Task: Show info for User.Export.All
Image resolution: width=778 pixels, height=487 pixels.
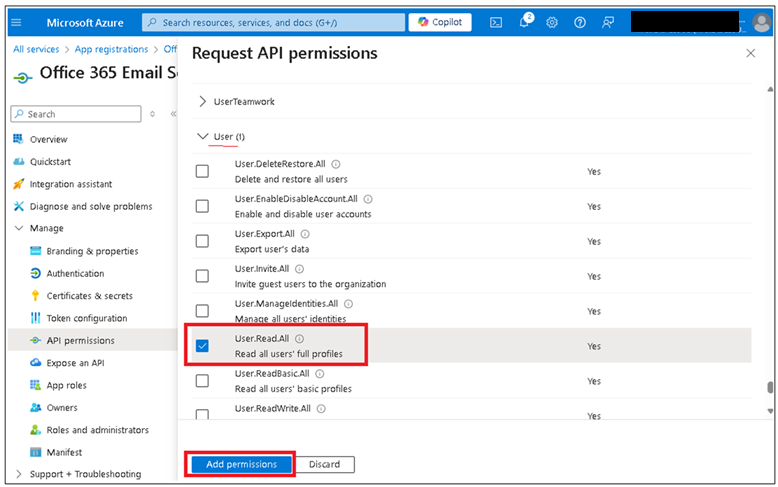Action: [305, 234]
